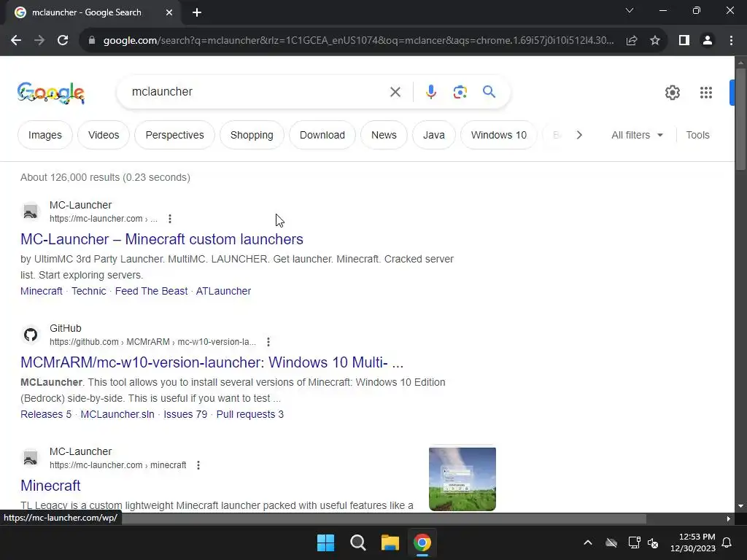
Task: Open Chrome side panel
Action: pos(684,41)
